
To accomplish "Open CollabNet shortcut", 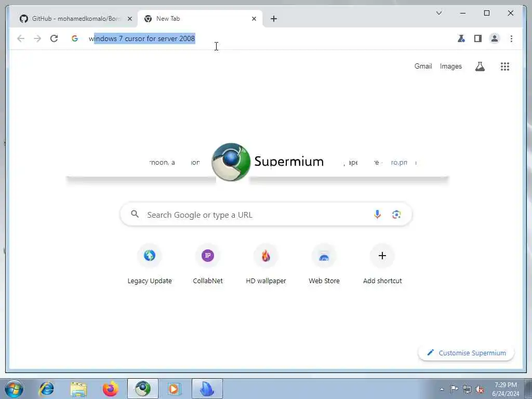I will tap(208, 264).
